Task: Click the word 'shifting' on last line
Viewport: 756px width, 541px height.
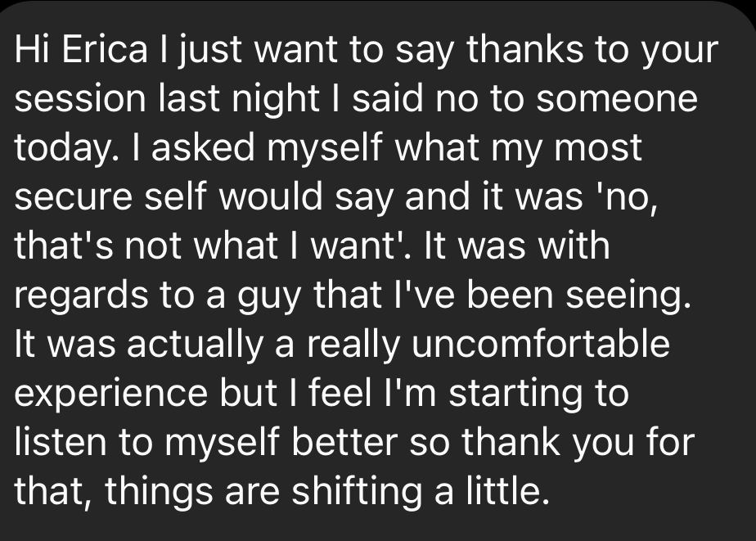Action: point(357,492)
